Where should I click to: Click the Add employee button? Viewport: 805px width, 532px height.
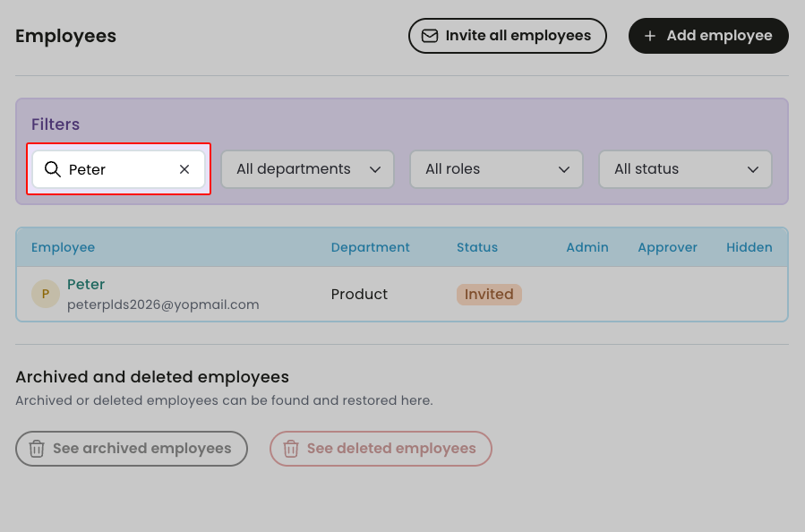[x=707, y=36]
